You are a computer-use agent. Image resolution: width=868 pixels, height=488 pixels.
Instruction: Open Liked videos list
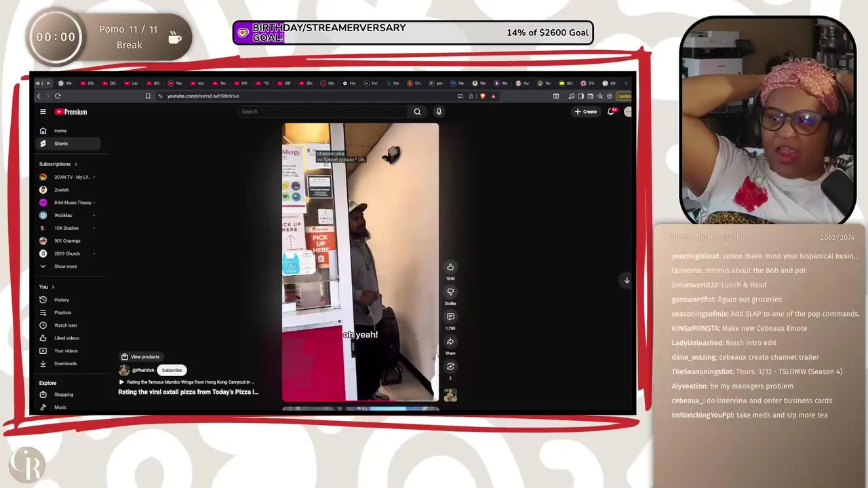[x=69, y=338]
